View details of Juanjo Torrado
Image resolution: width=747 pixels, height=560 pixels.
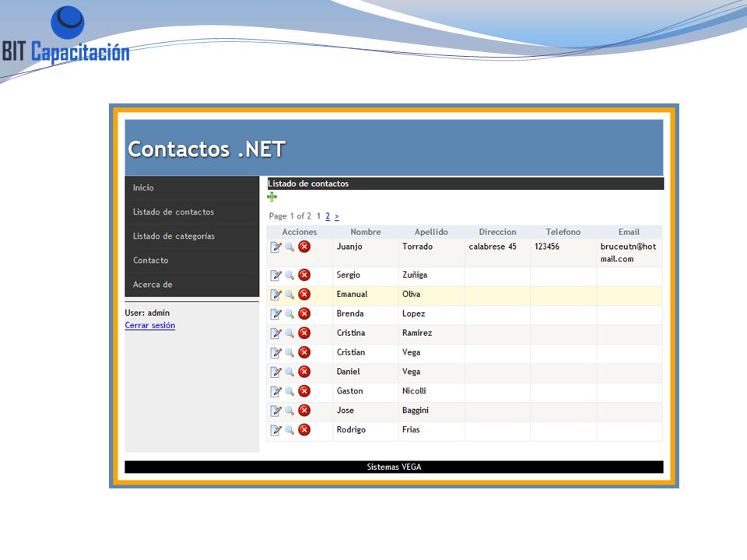[x=289, y=247]
